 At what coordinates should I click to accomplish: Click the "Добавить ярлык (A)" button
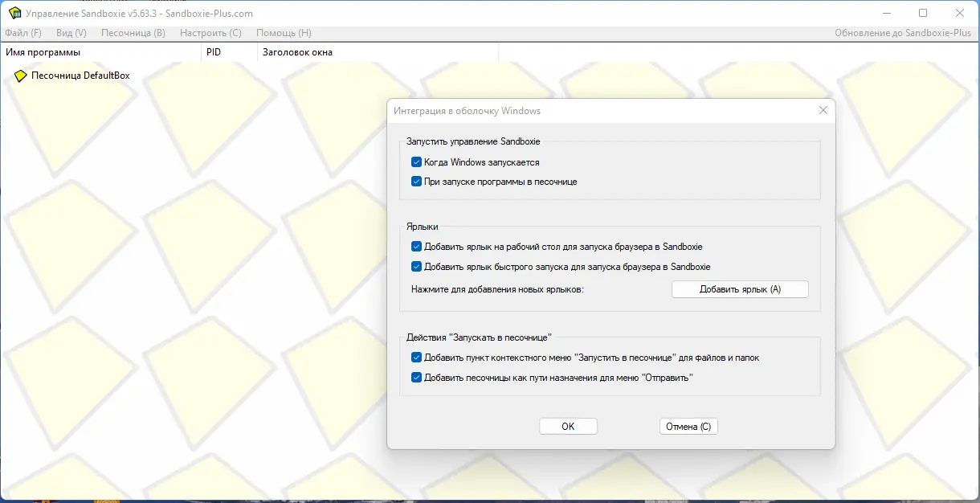pos(740,289)
